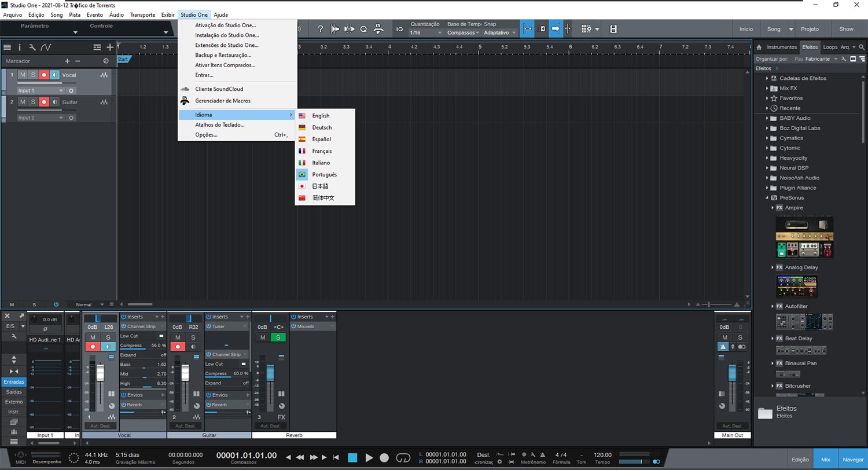Toggle Channel Strip power on Vocal channel
This screenshot has width=868, height=470.
coord(123,326)
